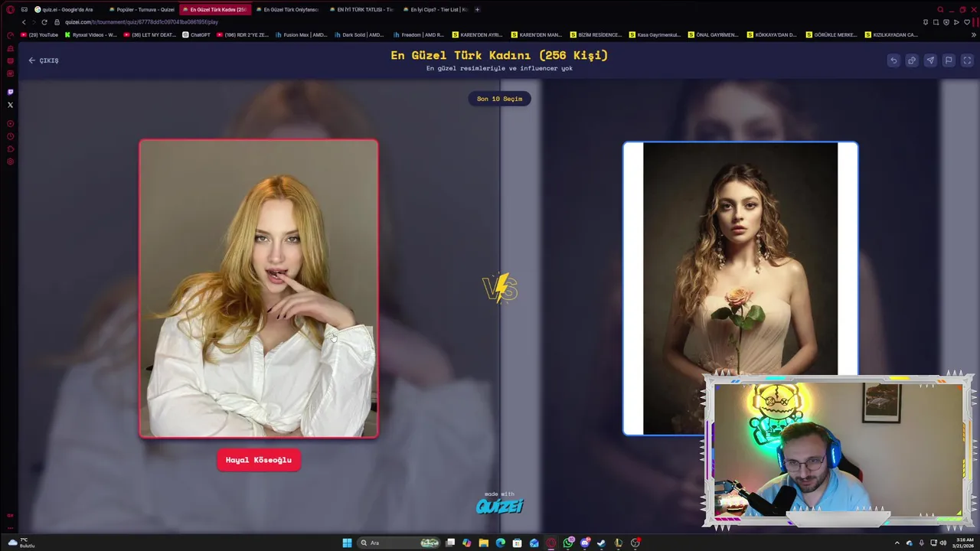
Task: Click the browser back arrow
Action: [x=24, y=22]
